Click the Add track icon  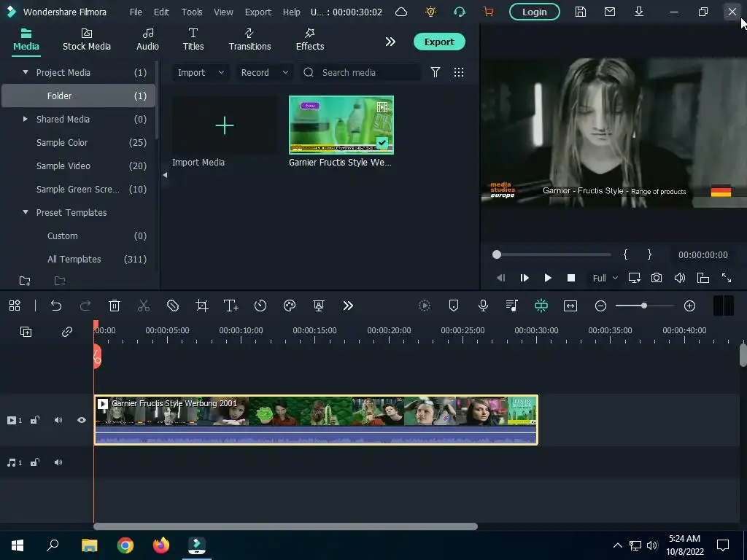(x=26, y=332)
